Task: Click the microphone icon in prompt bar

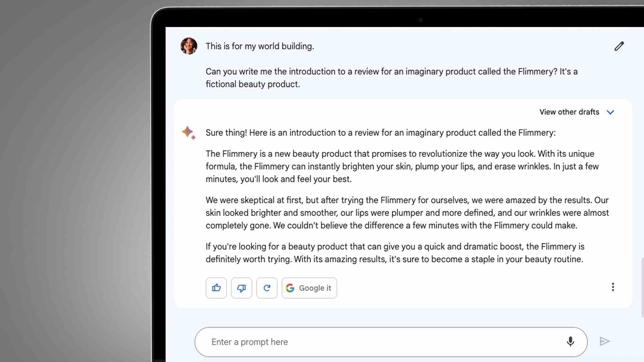Action: (x=571, y=342)
